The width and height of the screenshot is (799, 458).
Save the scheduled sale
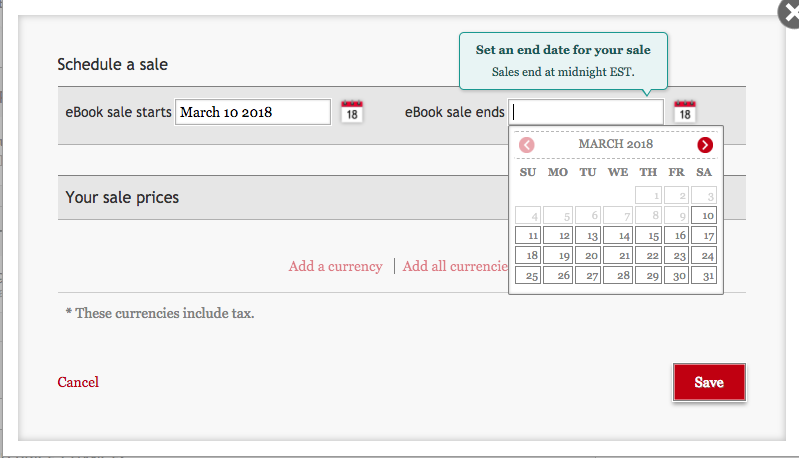pos(709,382)
